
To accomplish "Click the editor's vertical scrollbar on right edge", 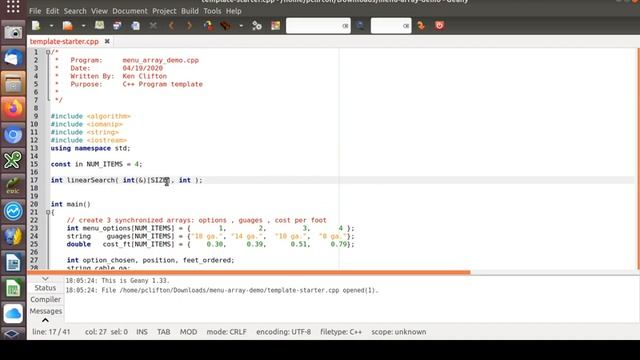I will (638, 158).
